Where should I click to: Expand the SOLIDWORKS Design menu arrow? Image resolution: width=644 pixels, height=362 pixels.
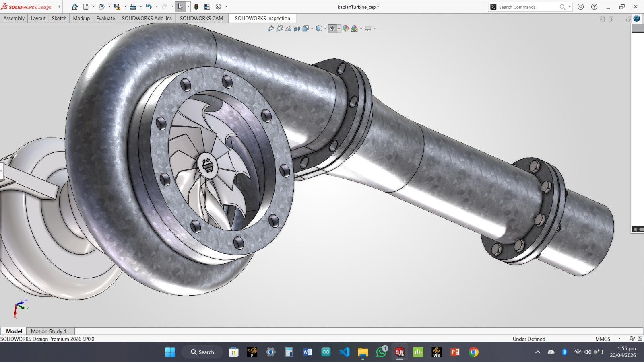(x=59, y=7)
